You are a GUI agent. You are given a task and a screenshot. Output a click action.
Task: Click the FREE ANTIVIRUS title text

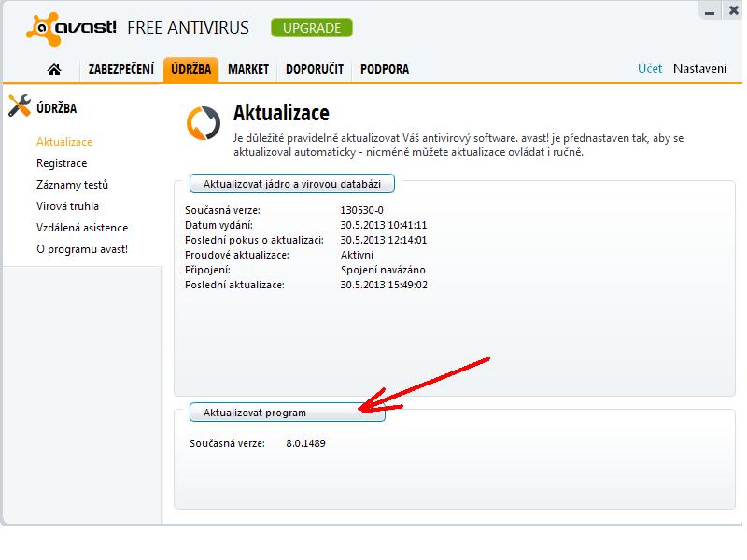click(188, 28)
